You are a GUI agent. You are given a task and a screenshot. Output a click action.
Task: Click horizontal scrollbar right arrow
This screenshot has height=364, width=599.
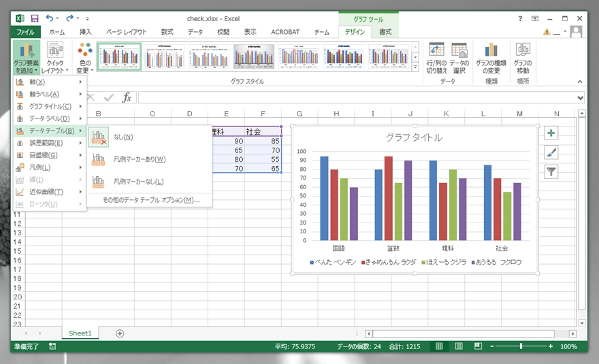[572, 333]
